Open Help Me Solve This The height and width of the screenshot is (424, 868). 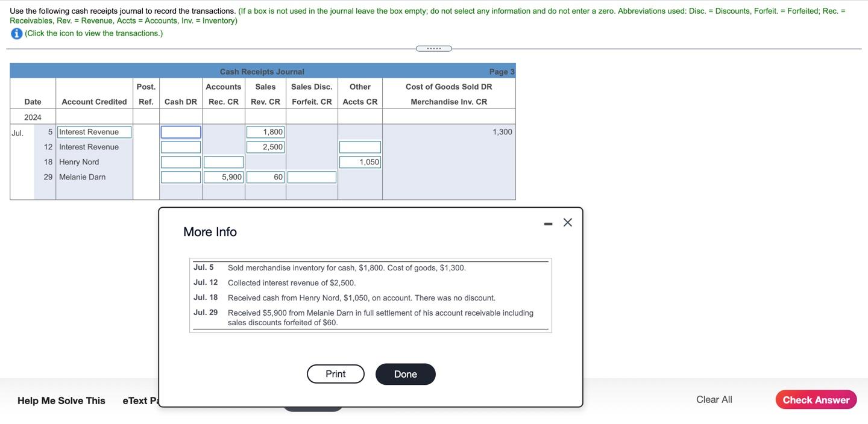coord(61,400)
